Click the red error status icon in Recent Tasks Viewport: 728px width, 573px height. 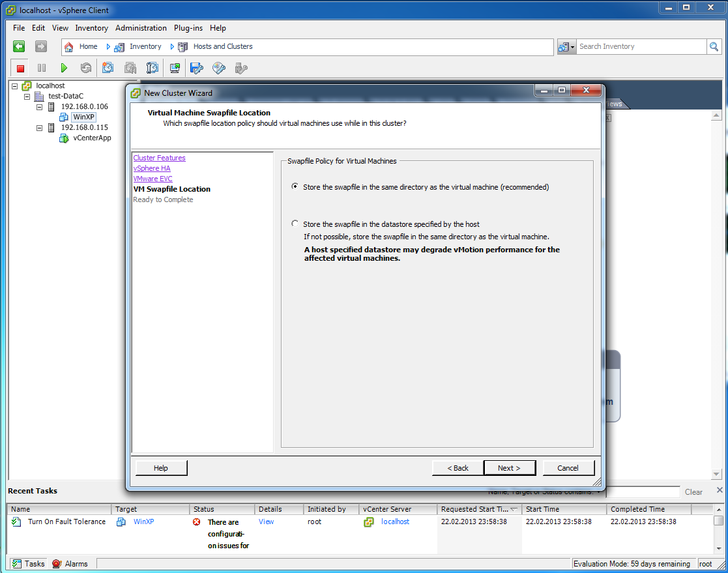197,522
